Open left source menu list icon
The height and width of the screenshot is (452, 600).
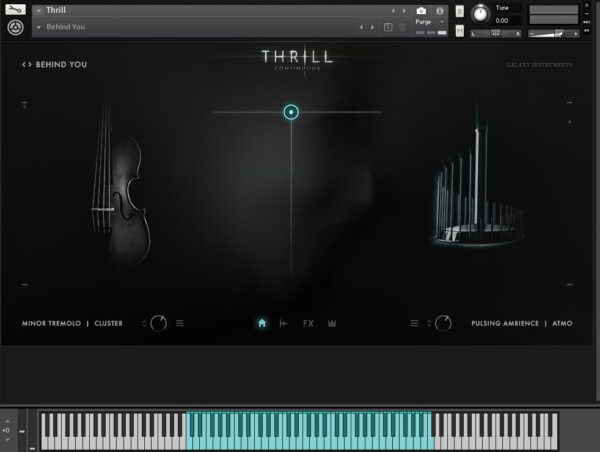[x=179, y=323]
